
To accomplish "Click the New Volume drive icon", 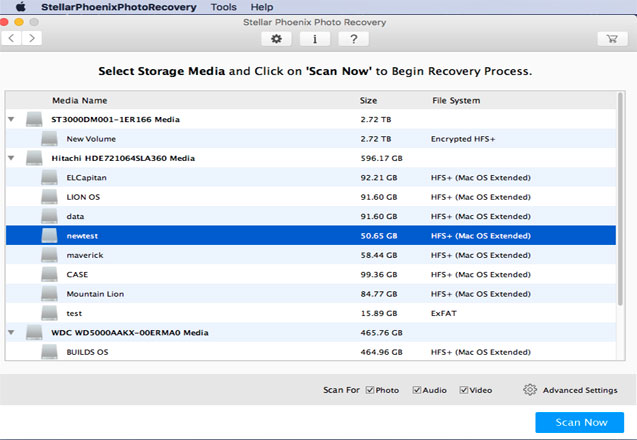I will pos(49,139).
